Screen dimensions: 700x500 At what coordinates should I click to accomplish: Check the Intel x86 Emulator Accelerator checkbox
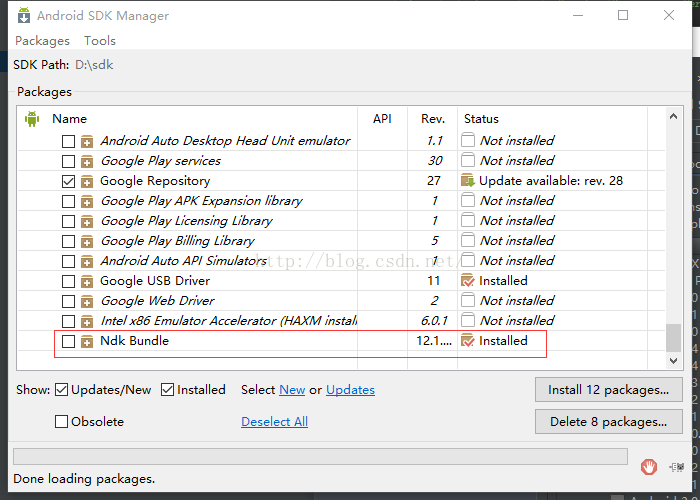tap(68, 321)
